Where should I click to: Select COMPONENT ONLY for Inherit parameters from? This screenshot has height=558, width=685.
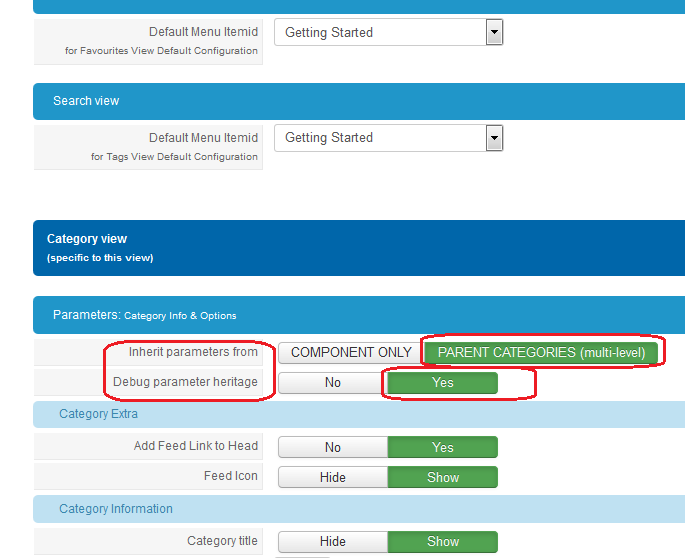[x=350, y=353]
